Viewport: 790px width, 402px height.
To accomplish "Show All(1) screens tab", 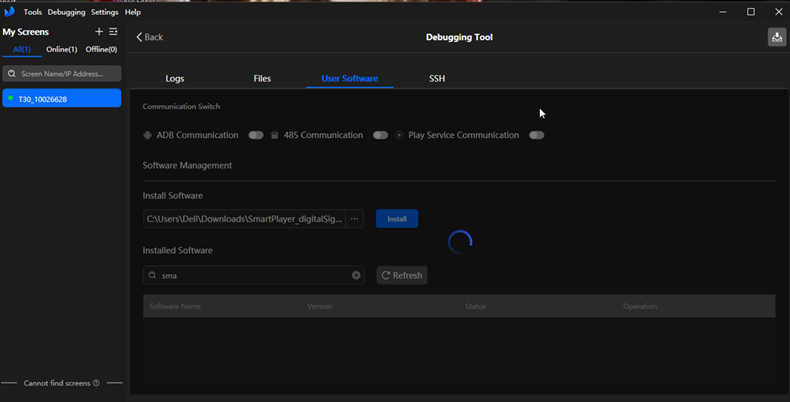I will (22, 49).
